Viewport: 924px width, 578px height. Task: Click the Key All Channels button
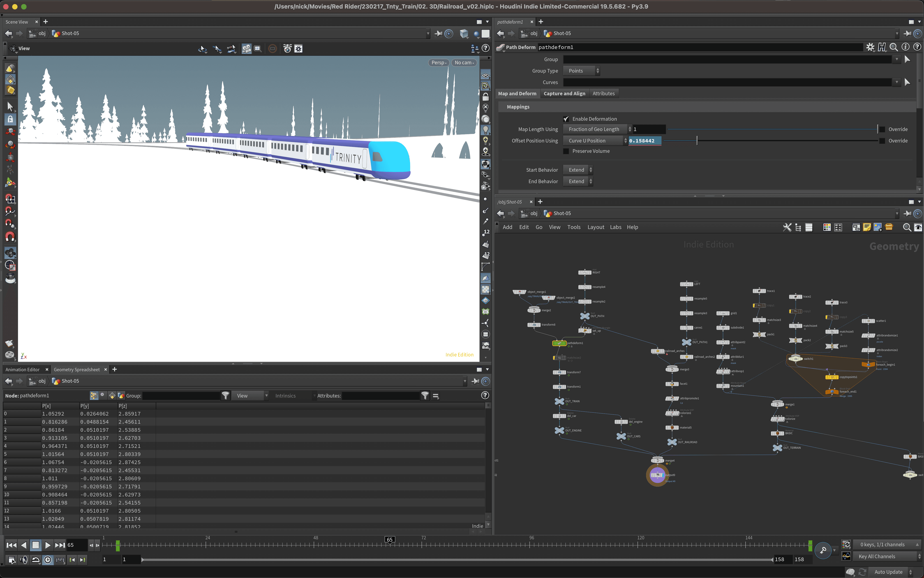[x=877, y=557]
